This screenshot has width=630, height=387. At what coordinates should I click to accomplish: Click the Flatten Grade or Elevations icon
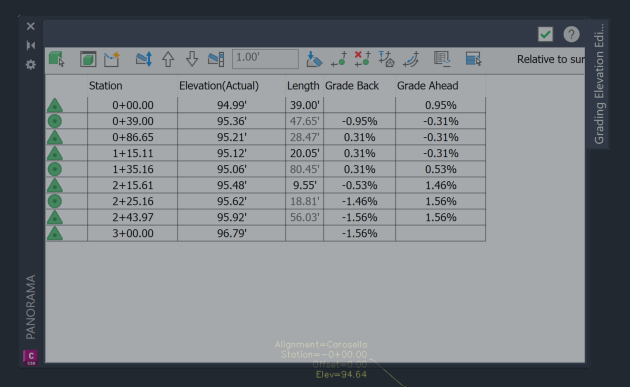click(314, 59)
